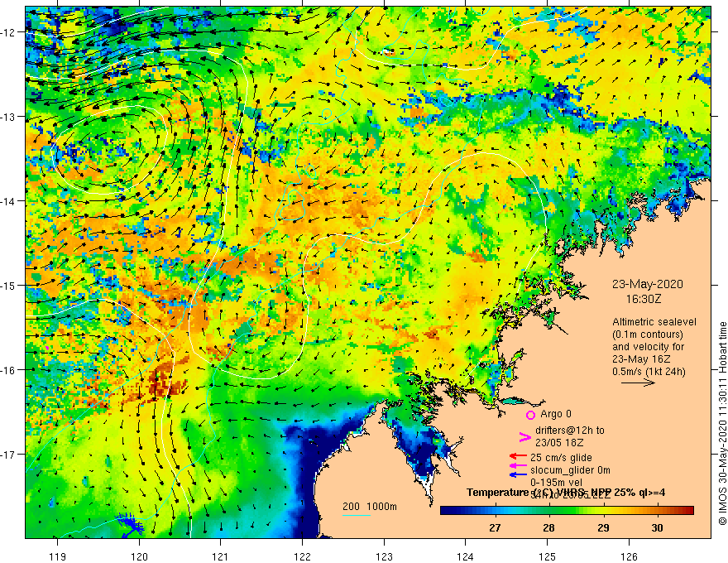
Task: Click the longitude axis label 120
Action: [x=139, y=556]
